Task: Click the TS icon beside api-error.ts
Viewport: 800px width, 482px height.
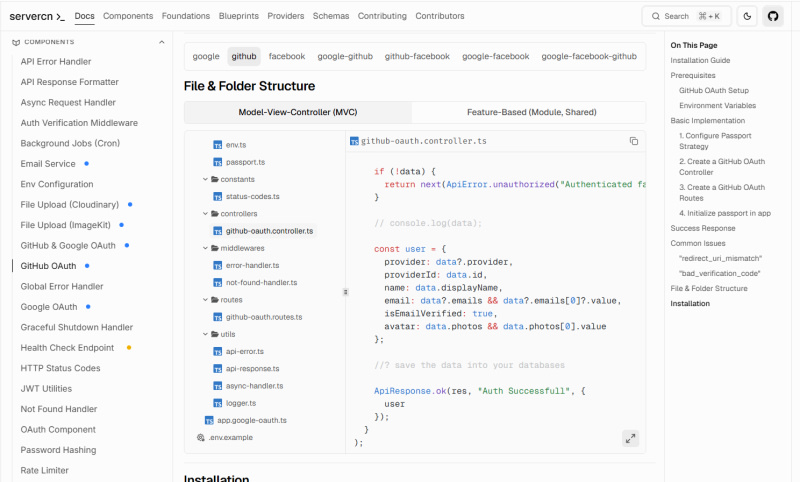Action: [218, 351]
